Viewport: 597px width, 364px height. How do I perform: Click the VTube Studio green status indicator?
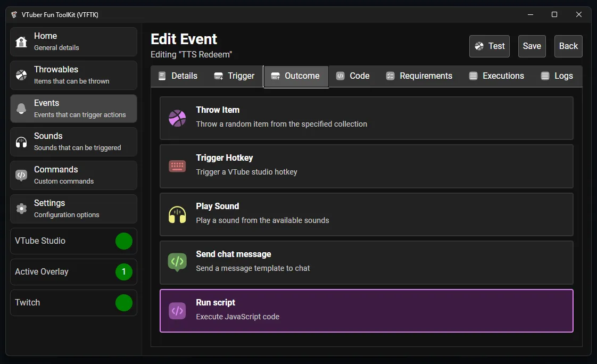(124, 241)
